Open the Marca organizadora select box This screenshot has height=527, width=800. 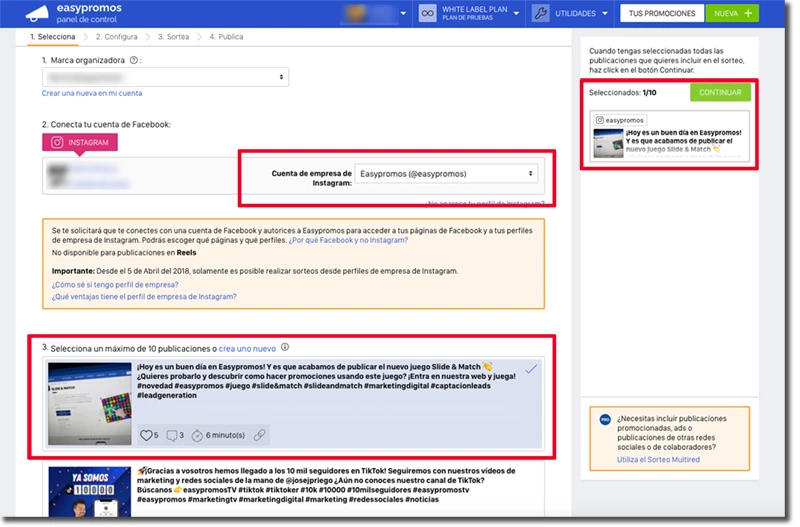pyautogui.click(x=165, y=77)
